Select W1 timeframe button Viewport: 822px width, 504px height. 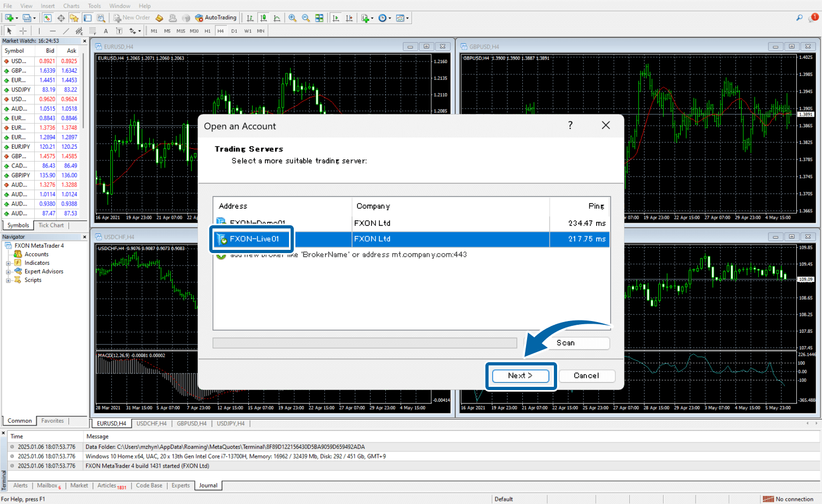248,31
